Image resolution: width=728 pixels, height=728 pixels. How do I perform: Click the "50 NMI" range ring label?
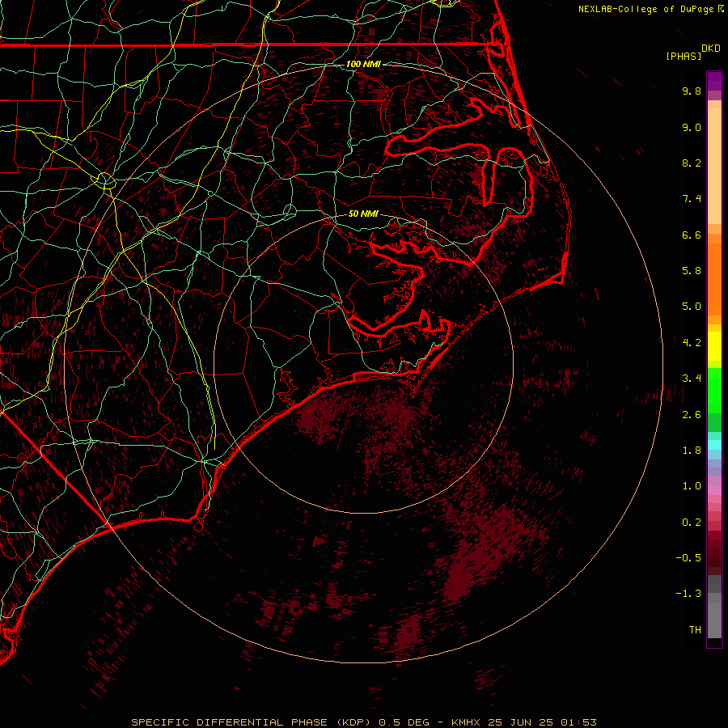click(x=363, y=214)
